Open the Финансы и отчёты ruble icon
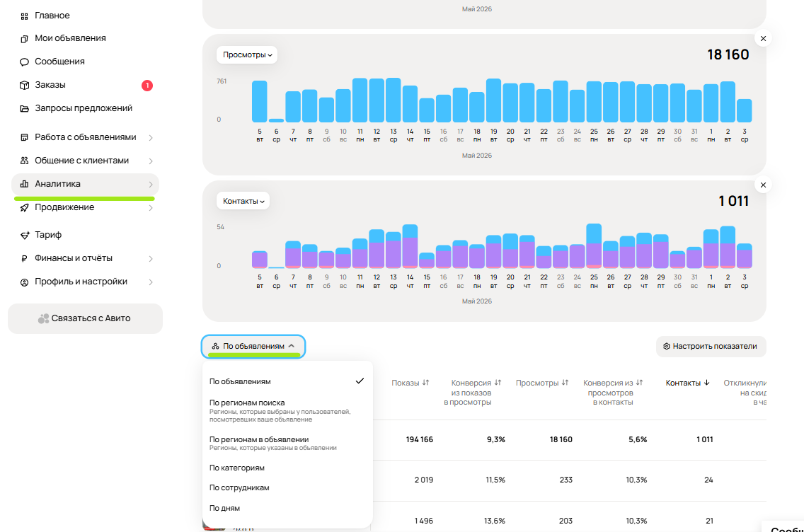Image resolution: width=804 pixels, height=532 pixels. tap(24, 259)
